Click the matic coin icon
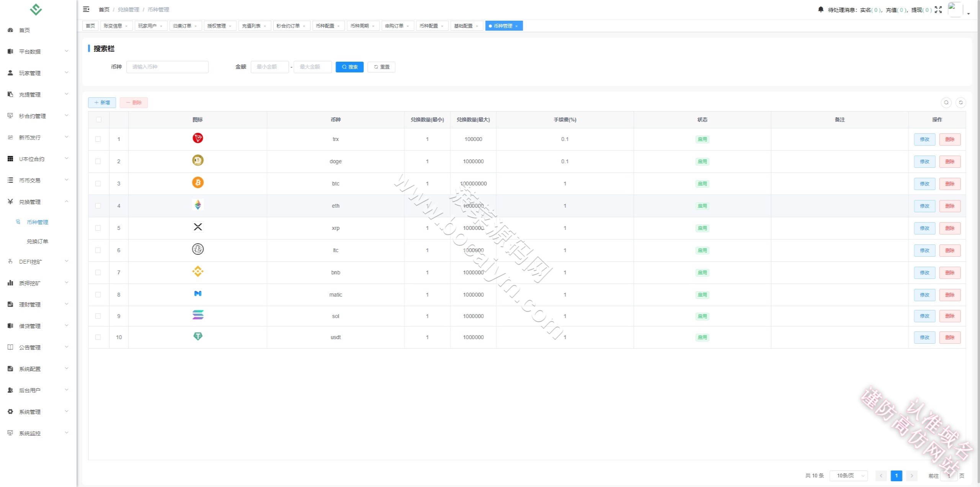This screenshot has height=487, width=980. point(198,294)
